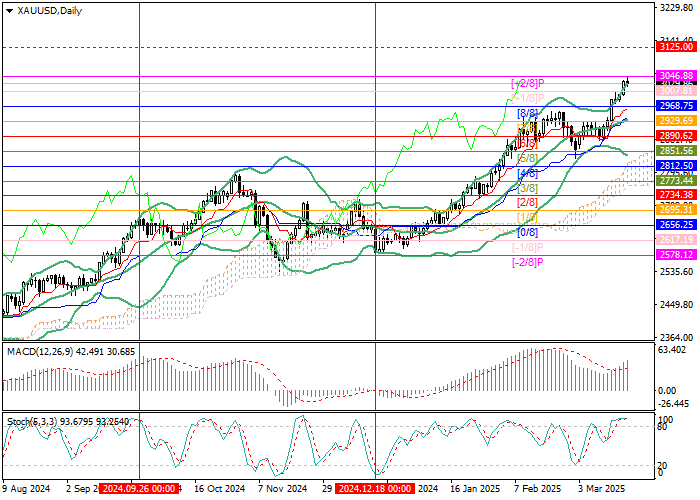Select the [8/8] Murrey level label

527,114
